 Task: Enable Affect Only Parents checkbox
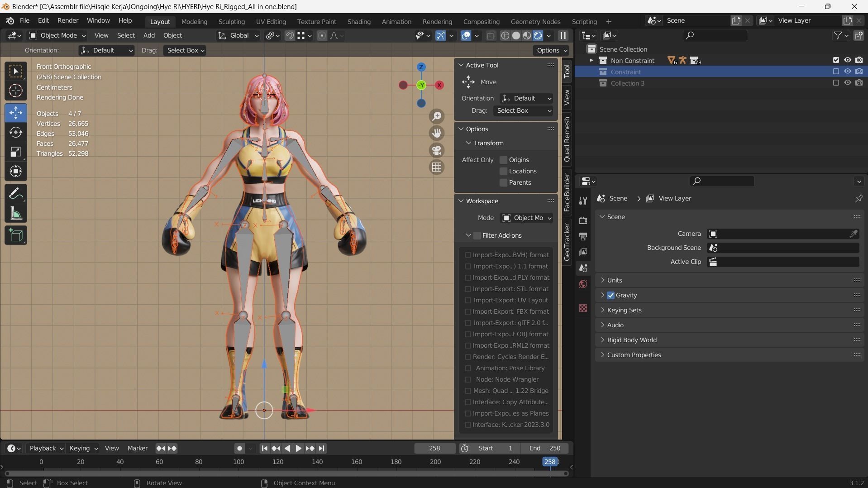click(503, 182)
